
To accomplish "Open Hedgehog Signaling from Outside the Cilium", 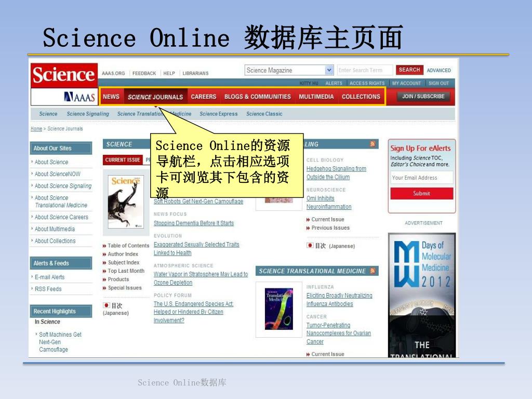I will click(336, 173).
